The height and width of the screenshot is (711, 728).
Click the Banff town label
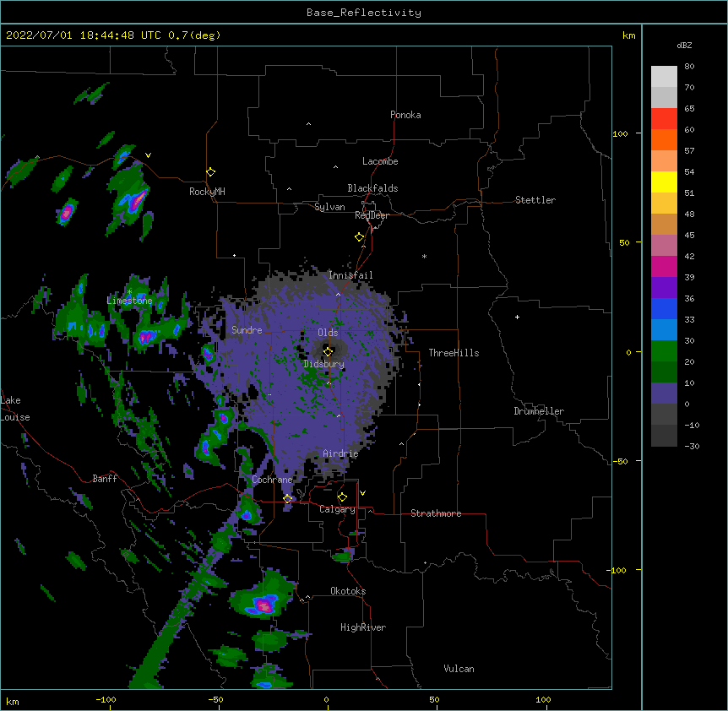click(105, 479)
